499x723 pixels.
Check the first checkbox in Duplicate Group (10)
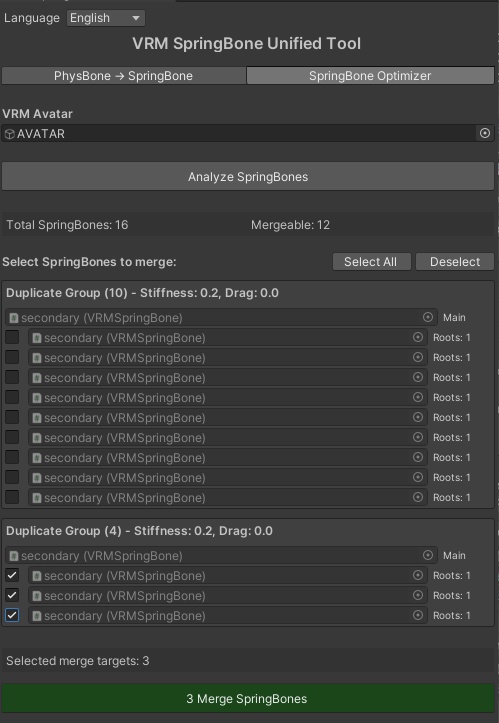point(12,337)
